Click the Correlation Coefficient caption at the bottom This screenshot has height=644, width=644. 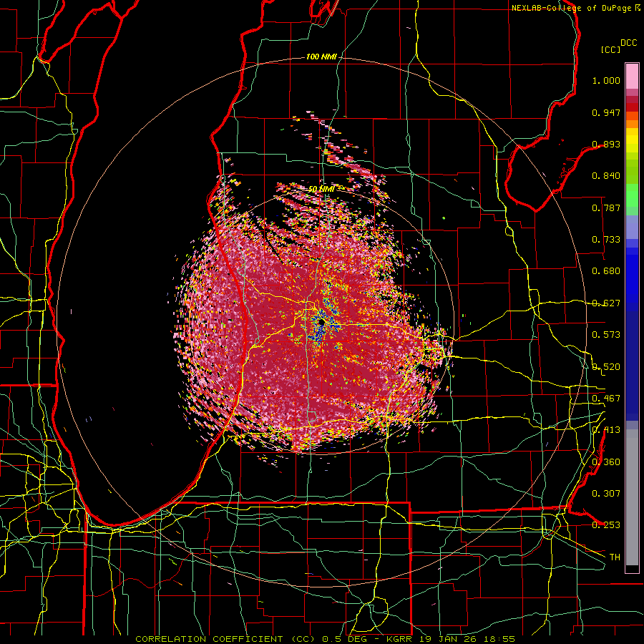coord(326,639)
